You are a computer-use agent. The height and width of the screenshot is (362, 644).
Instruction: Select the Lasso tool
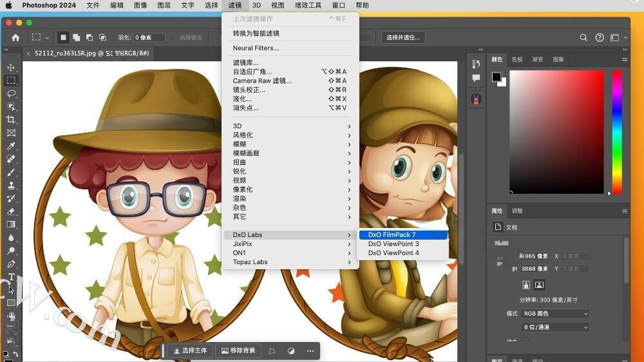(11, 93)
